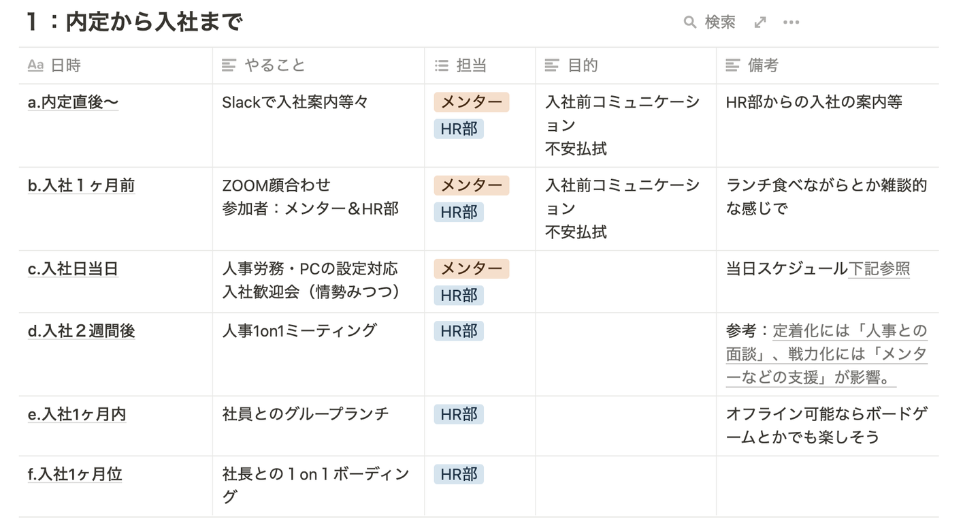980x532 pixels.
Task: Click the empty 目的 cell for e.入社1ヶ月内
Action: tap(625, 426)
